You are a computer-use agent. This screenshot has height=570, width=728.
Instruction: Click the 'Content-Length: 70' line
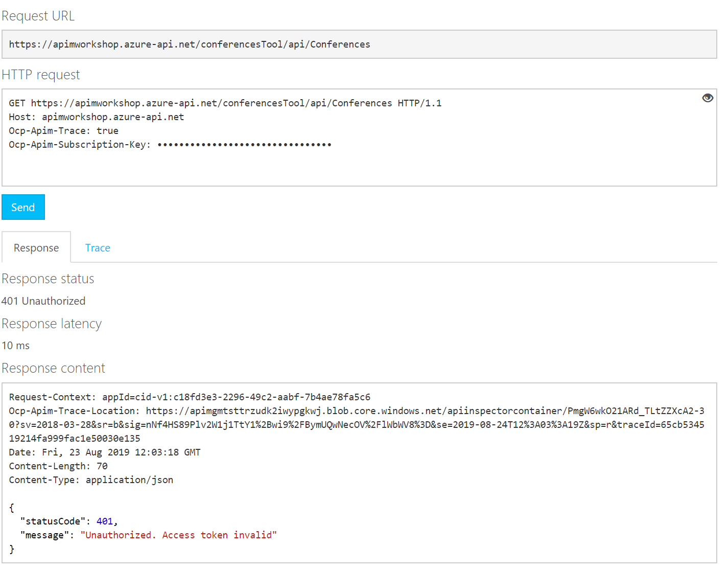58,466
